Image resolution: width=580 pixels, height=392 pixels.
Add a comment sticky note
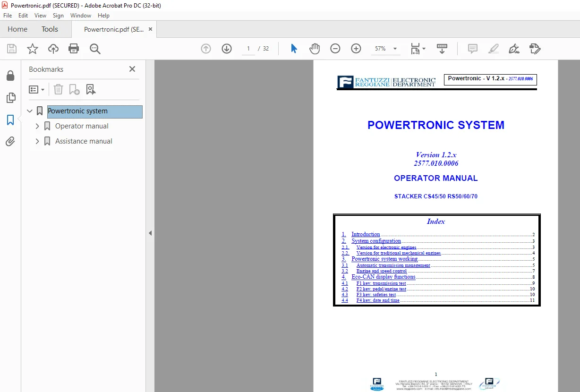click(472, 49)
